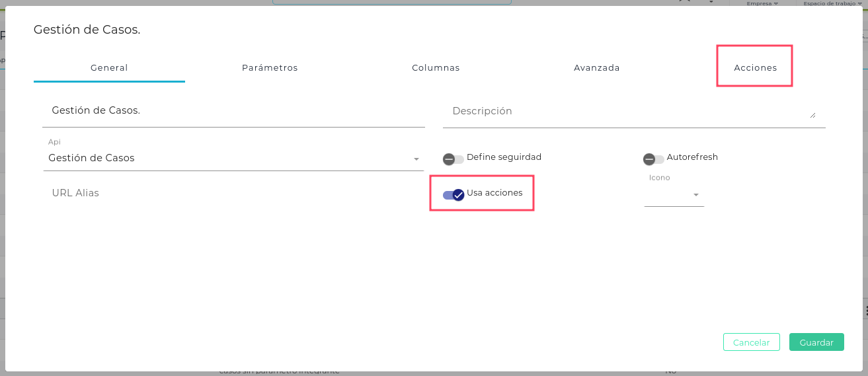Select the Avanzada tab
Screen dimensions: 868x376
[596, 68]
